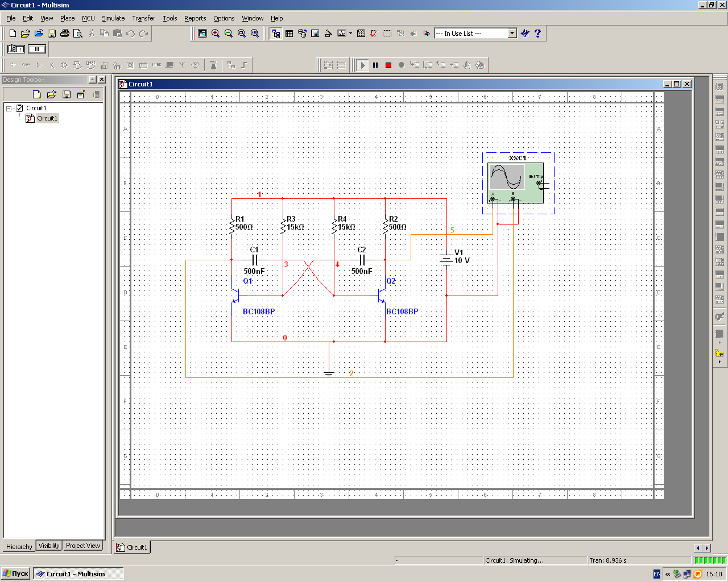
Task: Select the Circuit1 child item in tree
Action: tap(47, 118)
